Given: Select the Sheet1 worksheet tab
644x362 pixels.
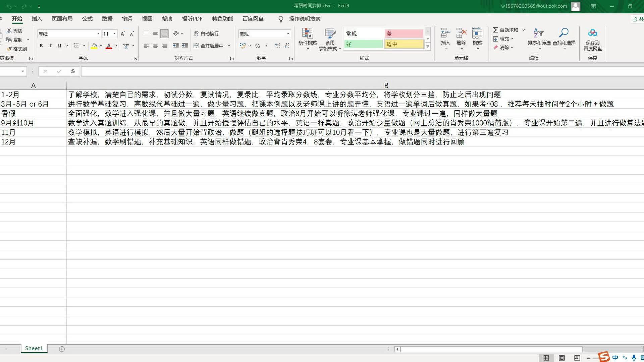Looking at the screenshot, I should [x=34, y=348].
